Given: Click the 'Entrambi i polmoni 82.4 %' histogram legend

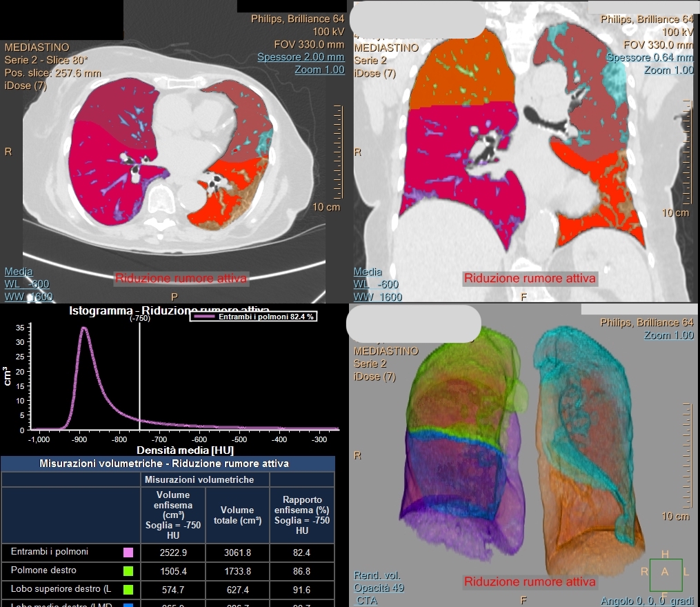Looking at the screenshot, I should pos(253,317).
